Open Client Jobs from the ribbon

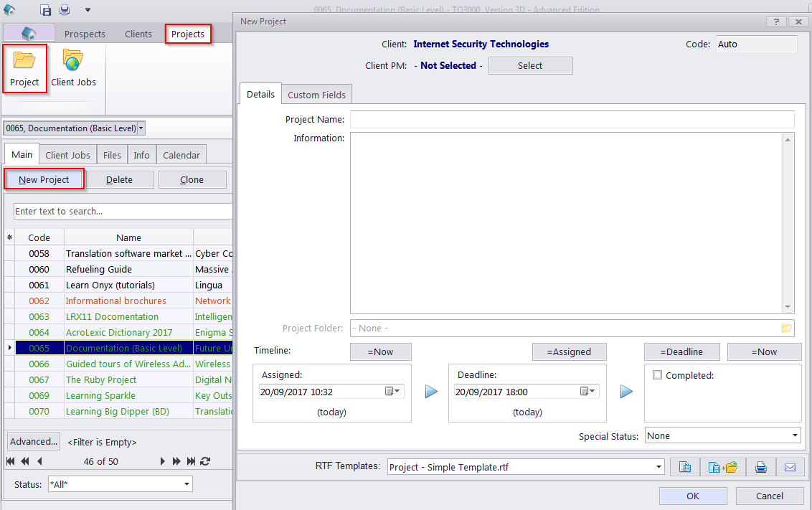point(73,68)
